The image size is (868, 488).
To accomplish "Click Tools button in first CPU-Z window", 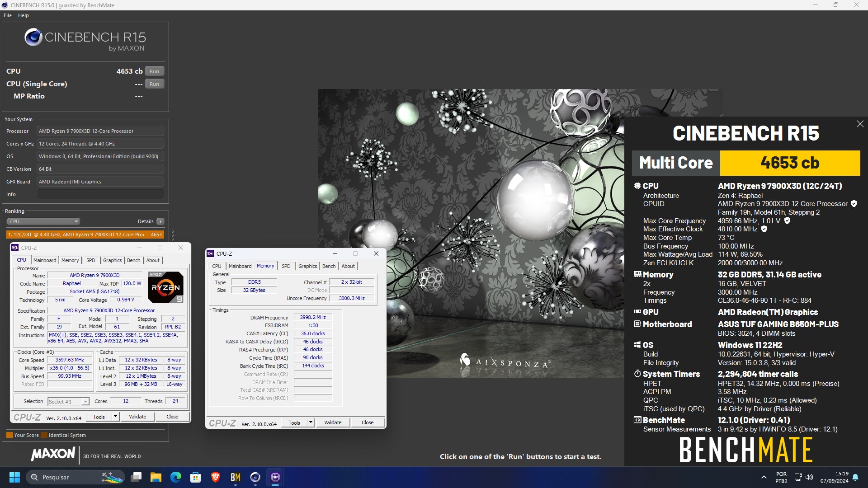I will click(x=99, y=417).
